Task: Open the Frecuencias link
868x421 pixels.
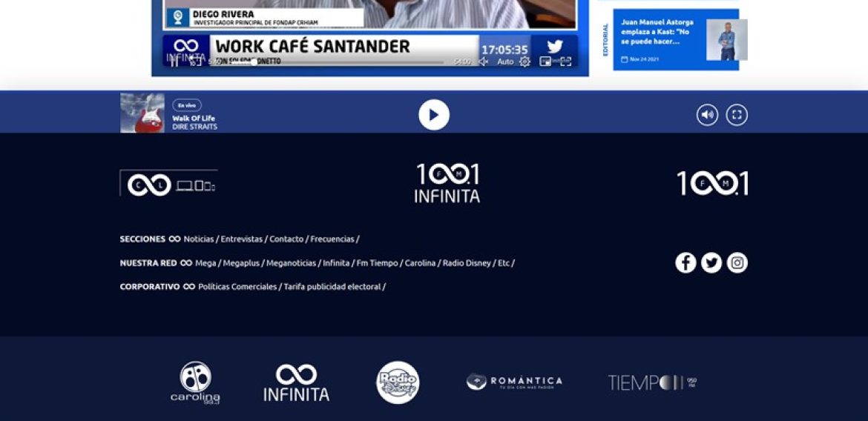Action: tap(332, 239)
